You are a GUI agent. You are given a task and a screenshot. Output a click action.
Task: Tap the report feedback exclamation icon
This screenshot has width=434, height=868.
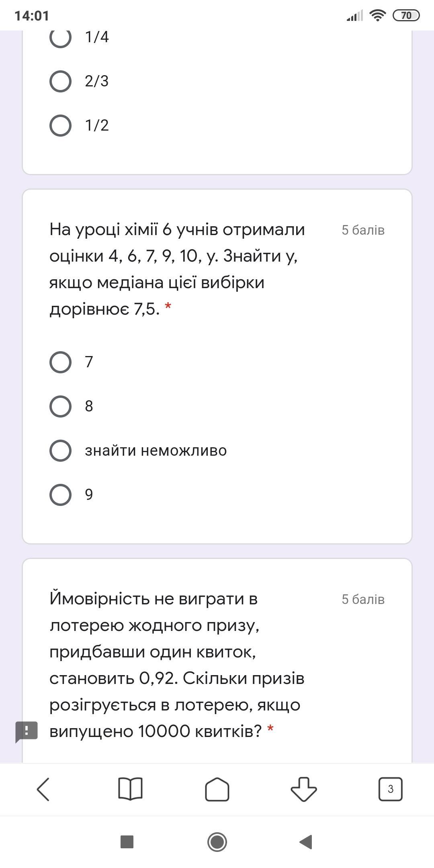coord(27,731)
